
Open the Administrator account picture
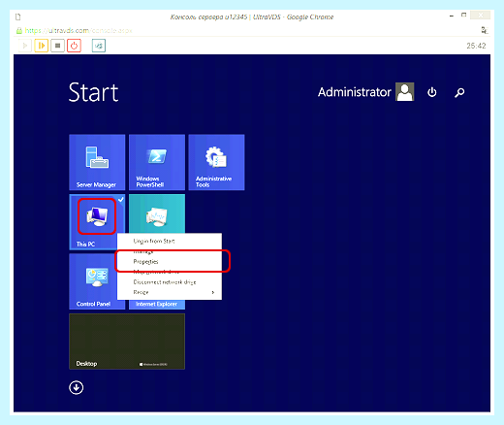[x=405, y=92]
